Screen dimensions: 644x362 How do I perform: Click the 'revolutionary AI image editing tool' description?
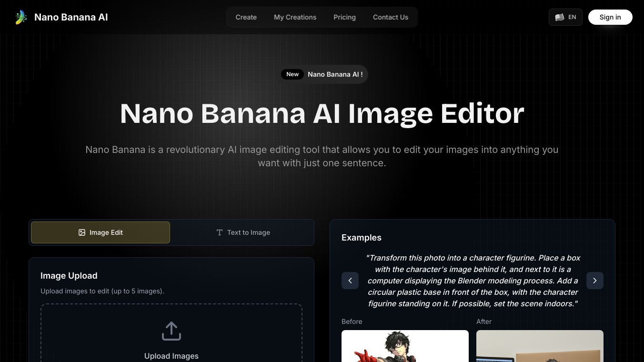point(322,156)
